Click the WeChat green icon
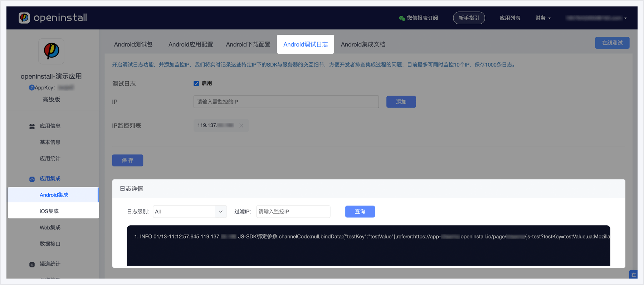 click(402, 18)
